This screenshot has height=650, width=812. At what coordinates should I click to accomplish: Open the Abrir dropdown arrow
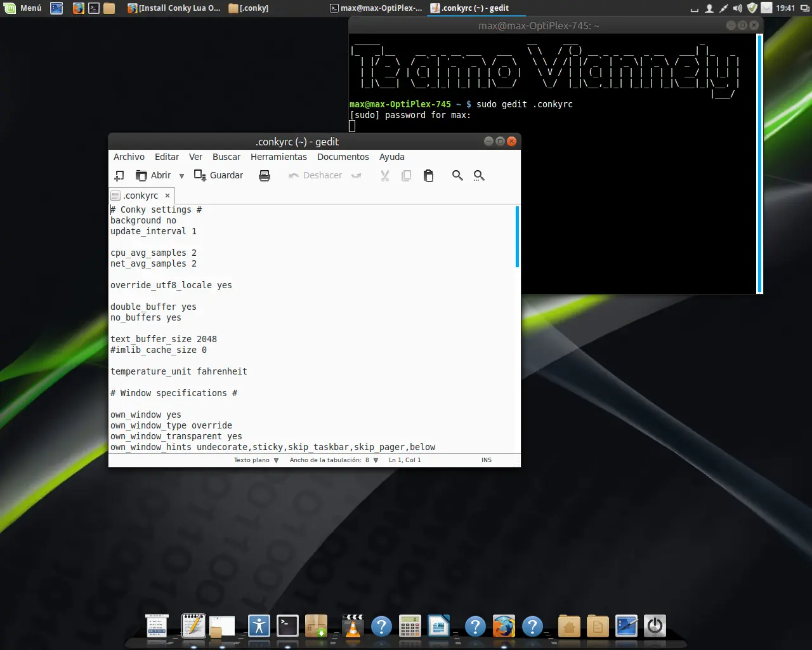[181, 175]
